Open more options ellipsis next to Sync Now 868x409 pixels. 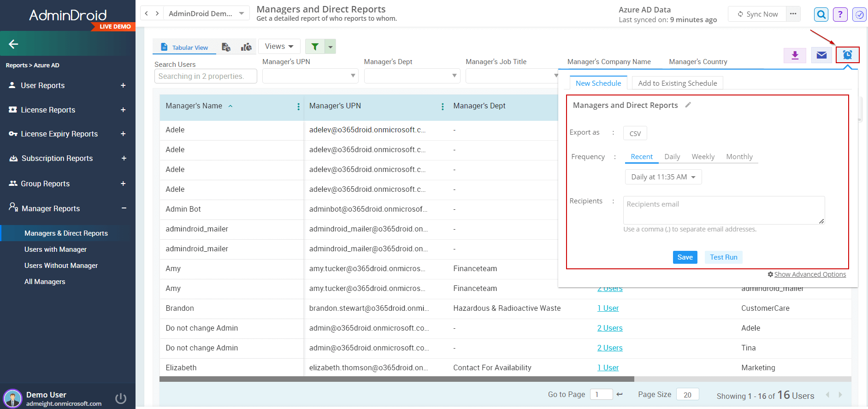793,14
